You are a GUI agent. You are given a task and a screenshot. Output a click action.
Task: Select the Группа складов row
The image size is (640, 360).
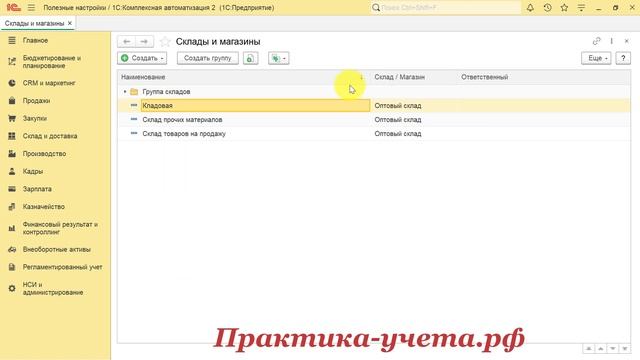(x=373, y=92)
